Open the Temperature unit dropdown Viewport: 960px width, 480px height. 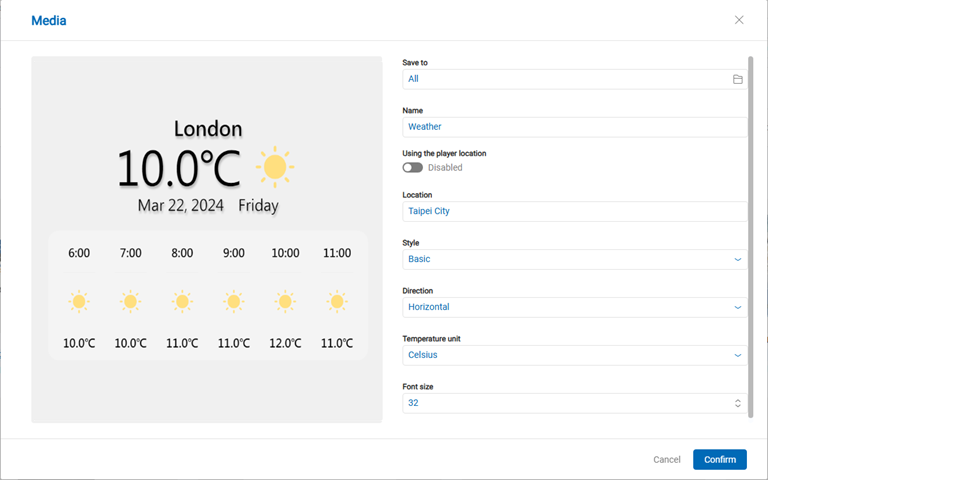coord(574,355)
